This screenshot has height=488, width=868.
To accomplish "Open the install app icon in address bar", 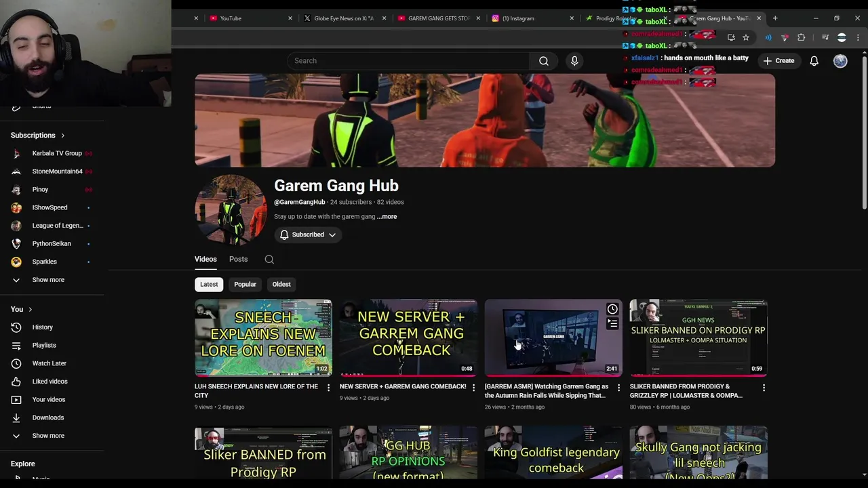I will click(x=731, y=38).
